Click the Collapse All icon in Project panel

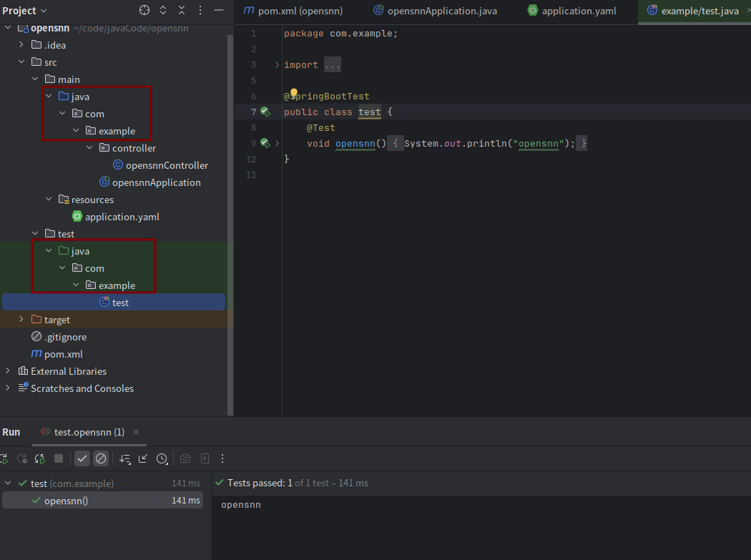coord(182,10)
